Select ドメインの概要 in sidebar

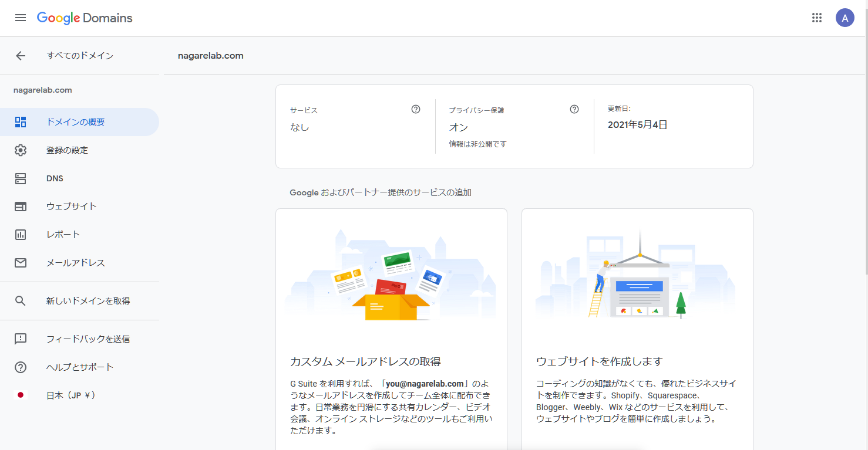click(x=79, y=122)
